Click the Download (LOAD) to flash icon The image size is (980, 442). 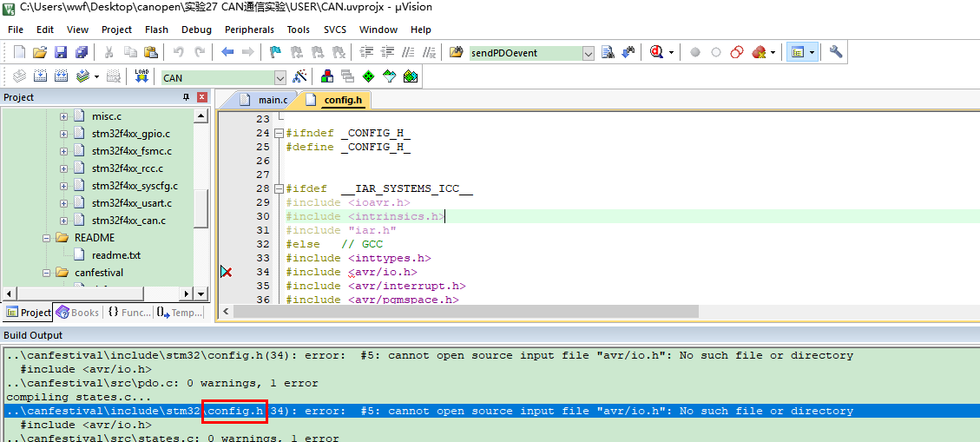(141, 76)
